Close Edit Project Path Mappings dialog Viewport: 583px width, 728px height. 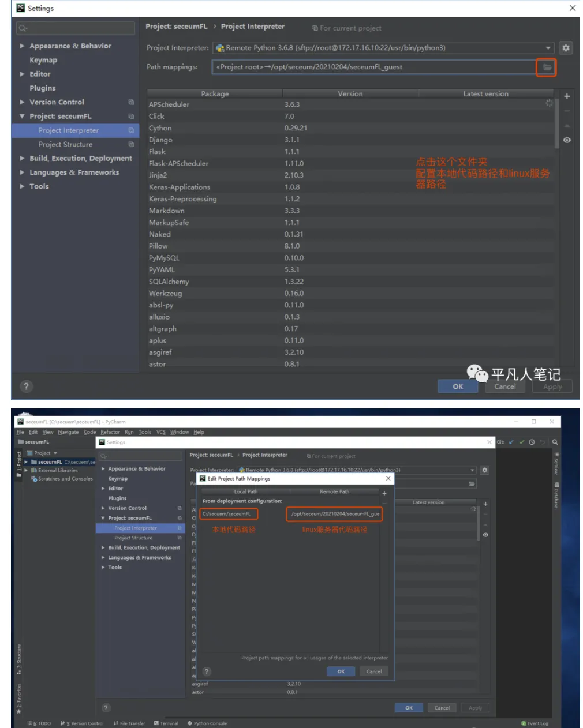pyautogui.click(x=388, y=478)
